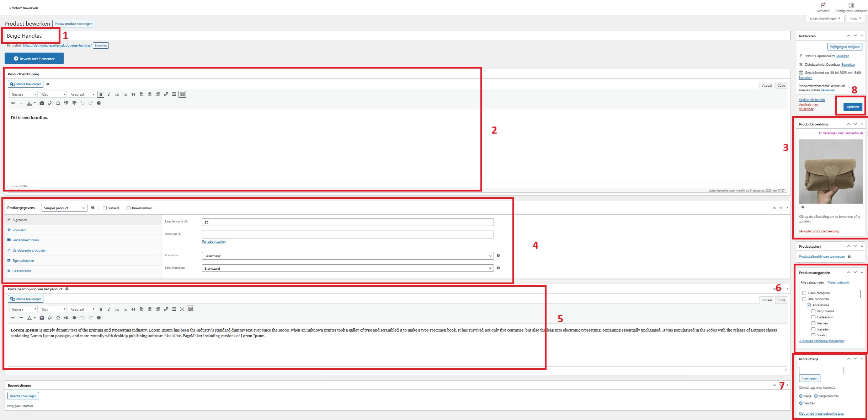The width and height of the screenshot is (868, 420).
Task: Click the beige handbag product image thumbnail
Action: [x=831, y=172]
